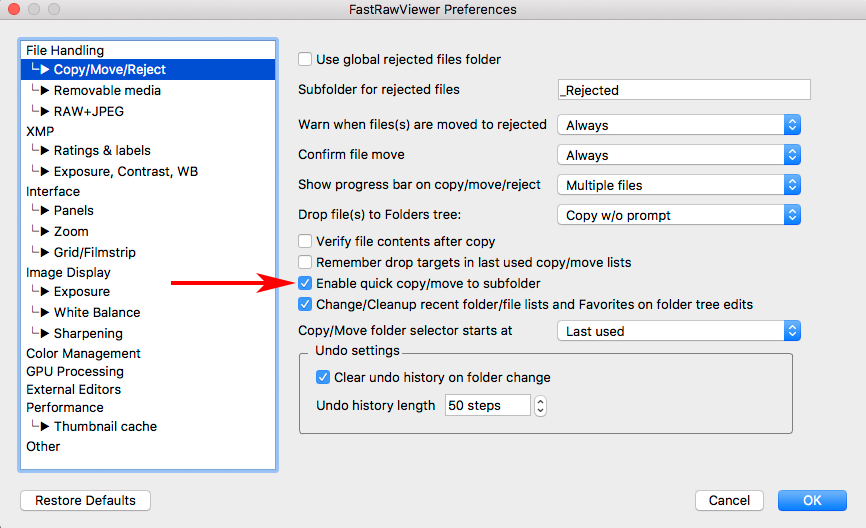Uncheck Enable quick copy/move to subfolder
The width and height of the screenshot is (866, 528).
(x=306, y=284)
